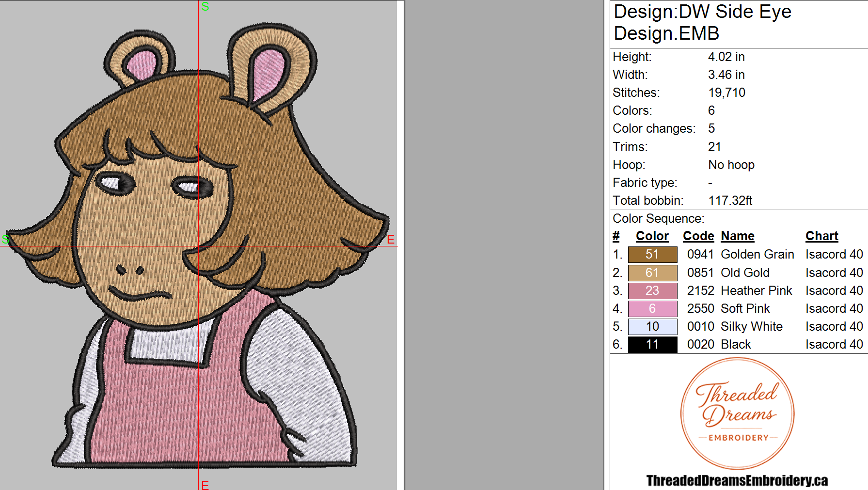The height and width of the screenshot is (490, 868).
Task: Select the Black color swatch 11
Action: click(652, 344)
